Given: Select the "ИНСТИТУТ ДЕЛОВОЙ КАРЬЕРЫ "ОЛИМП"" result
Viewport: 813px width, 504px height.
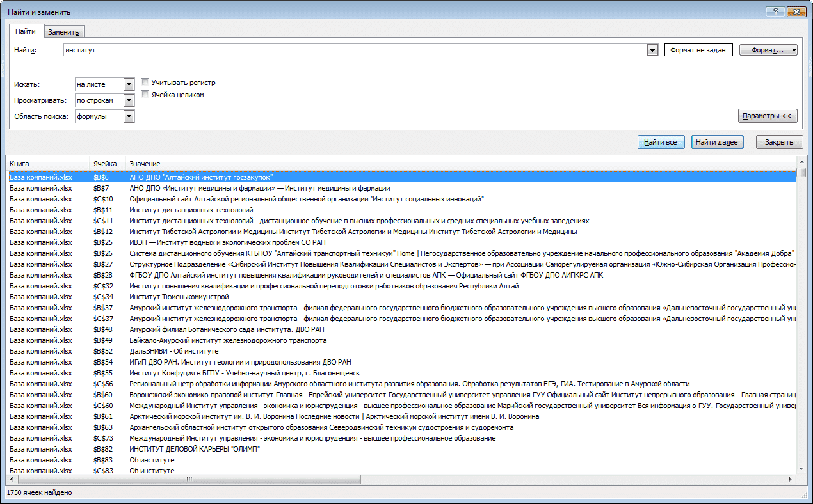Looking at the screenshot, I should click(401, 449).
